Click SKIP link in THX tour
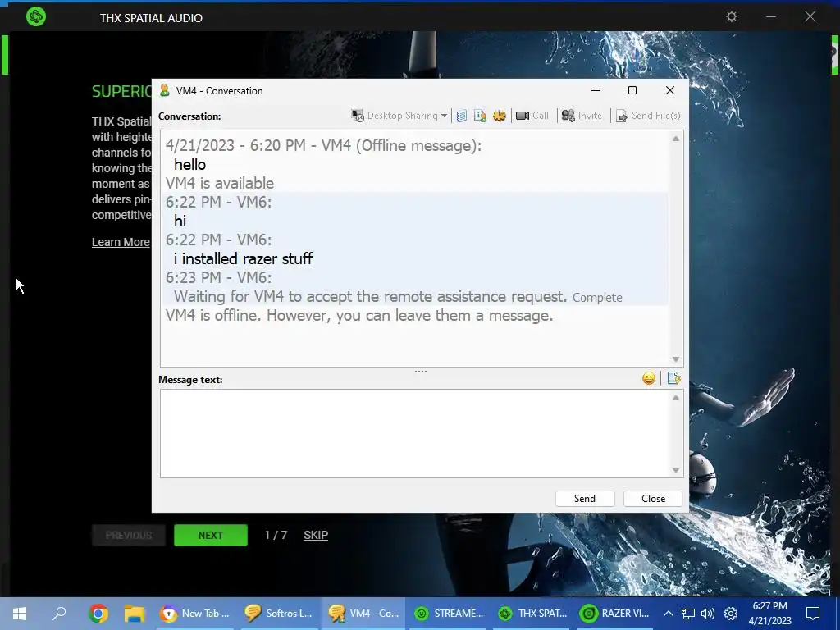The image size is (840, 630). pos(316,535)
